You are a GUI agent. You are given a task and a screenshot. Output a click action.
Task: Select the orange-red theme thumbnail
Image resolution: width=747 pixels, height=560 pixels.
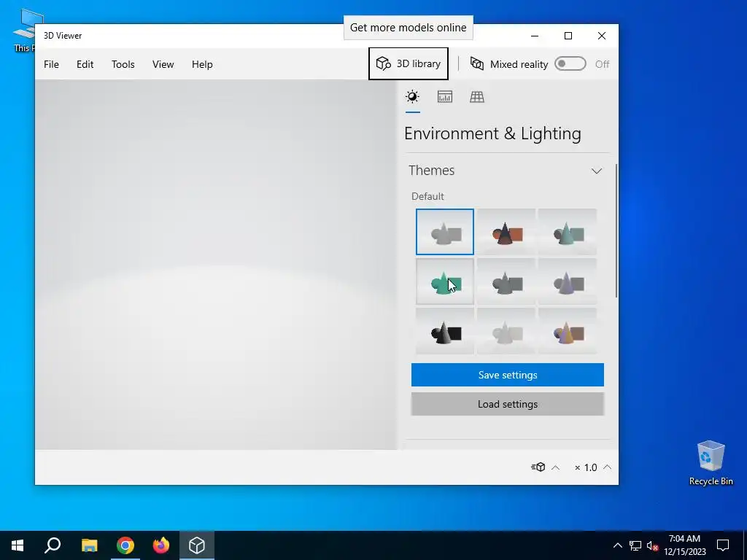pos(506,232)
